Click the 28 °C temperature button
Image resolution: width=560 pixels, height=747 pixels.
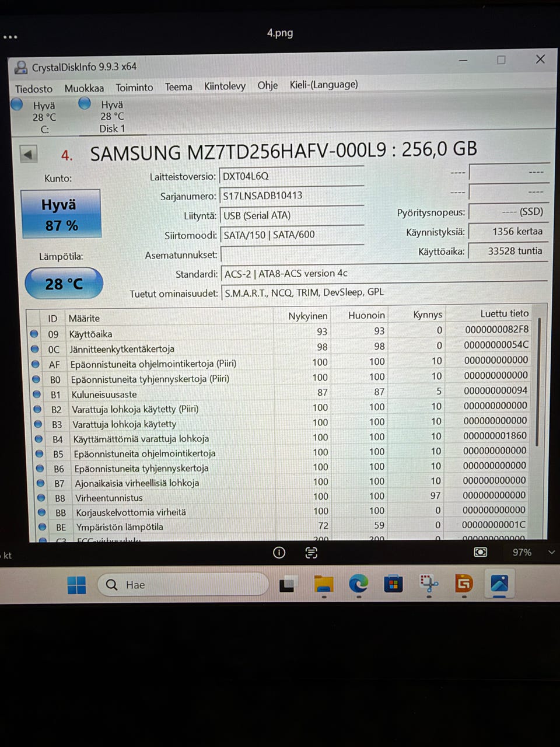[64, 284]
